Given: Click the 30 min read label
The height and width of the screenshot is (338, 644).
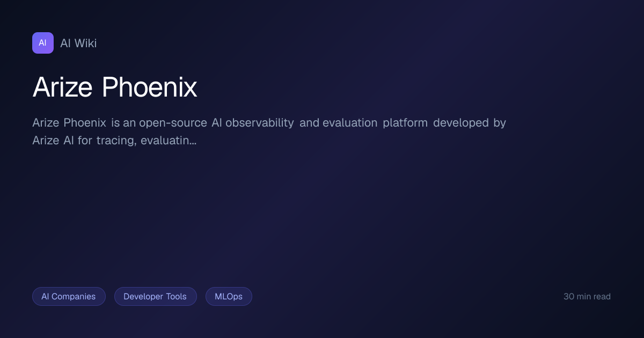Looking at the screenshot, I should [x=587, y=296].
